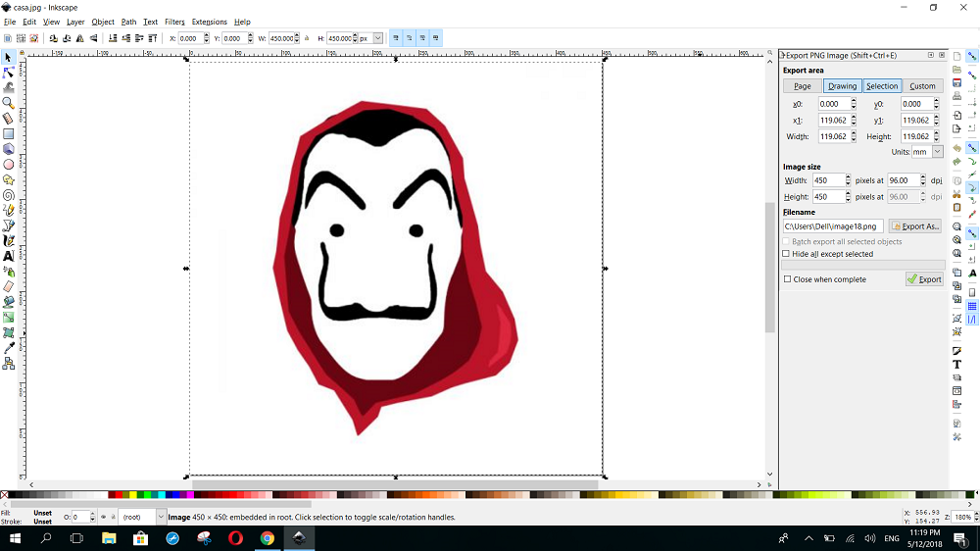
Task: Select the Star polygon tool
Action: click(8, 179)
